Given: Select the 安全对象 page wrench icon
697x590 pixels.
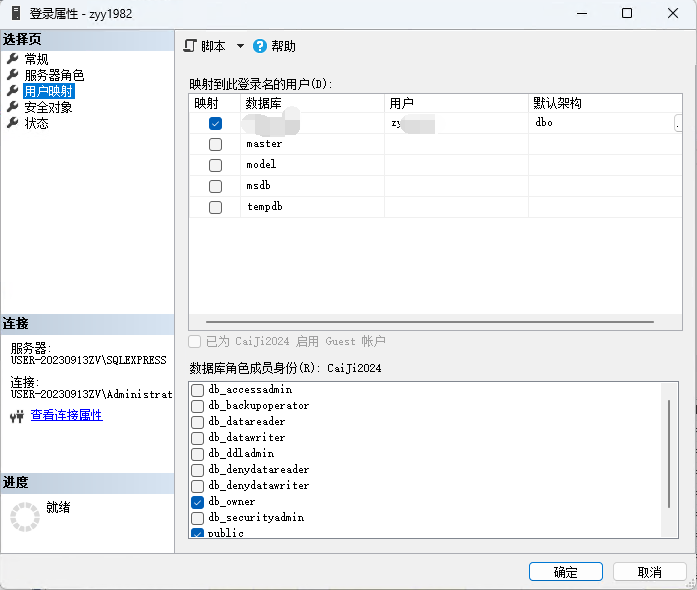Looking at the screenshot, I should tap(13, 107).
